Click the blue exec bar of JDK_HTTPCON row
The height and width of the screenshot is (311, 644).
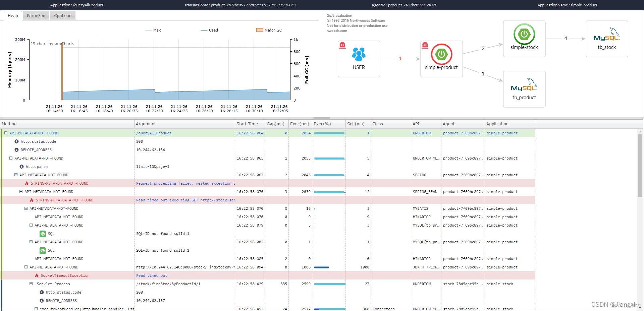point(321,267)
